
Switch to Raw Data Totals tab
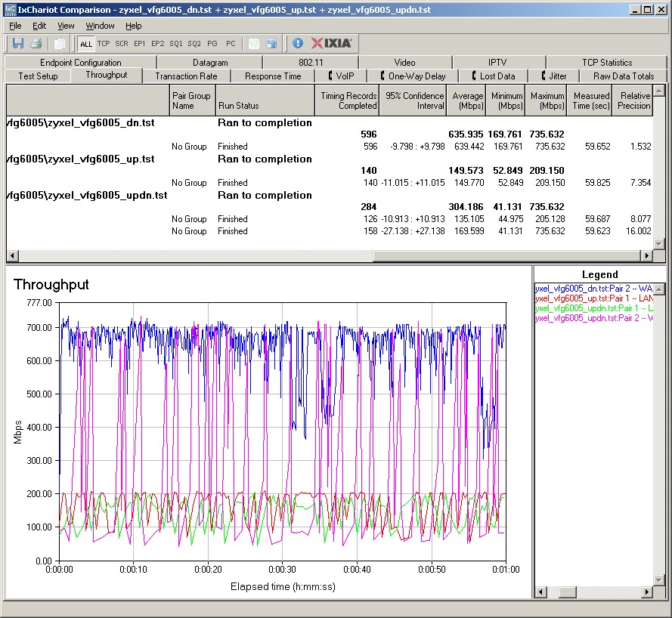[624, 76]
